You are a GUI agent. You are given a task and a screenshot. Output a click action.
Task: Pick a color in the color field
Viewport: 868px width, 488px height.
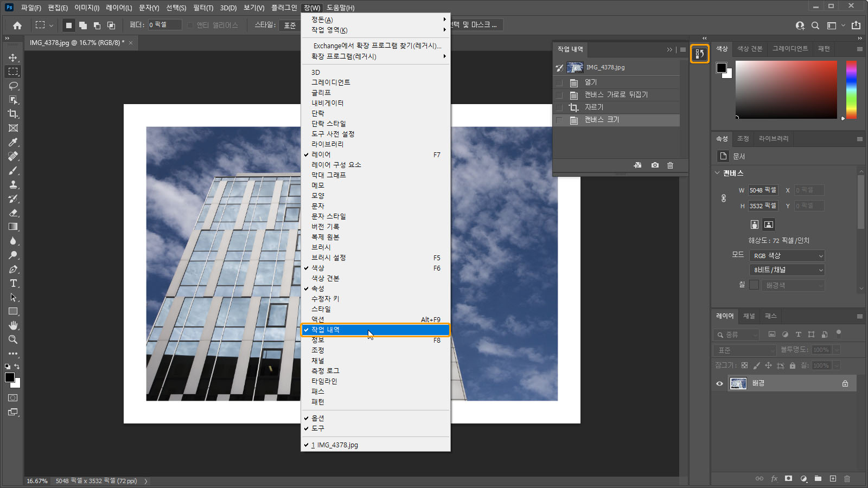[x=786, y=89]
